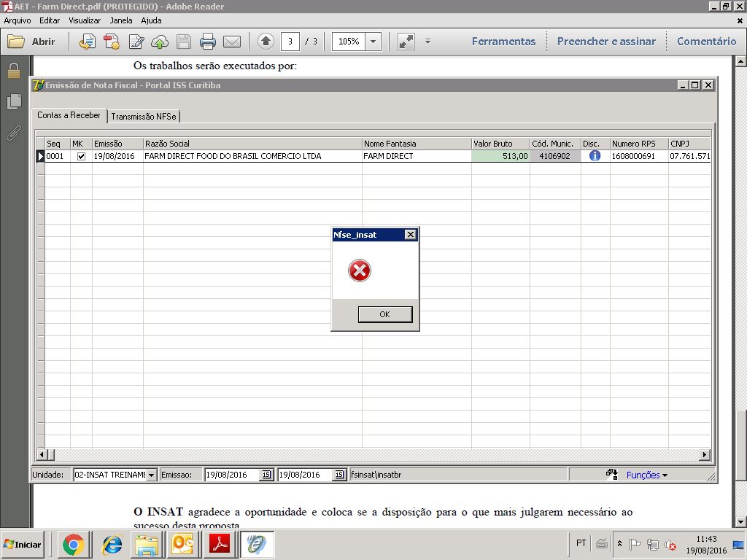This screenshot has height=560, width=747.
Task: Click the row selector arrow of row 0001
Action: point(41,156)
